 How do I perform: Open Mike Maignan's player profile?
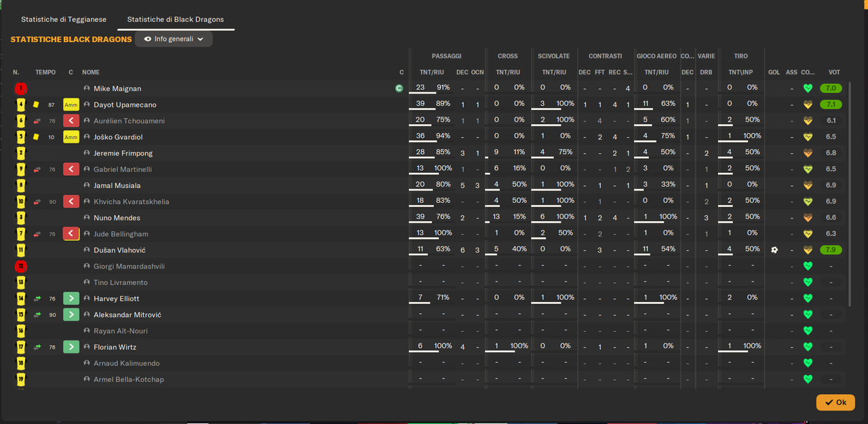click(117, 89)
